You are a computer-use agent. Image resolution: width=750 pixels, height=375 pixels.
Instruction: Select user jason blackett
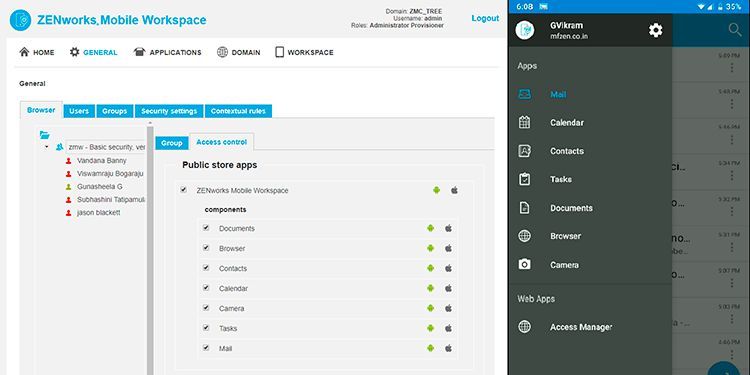pyautogui.click(x=99, y=212)
